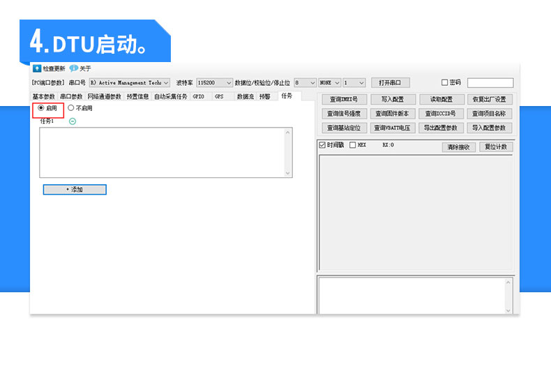Switch to the 基本参数 tab
Viewport: 551px width, 392px height.
pos(43,96)
